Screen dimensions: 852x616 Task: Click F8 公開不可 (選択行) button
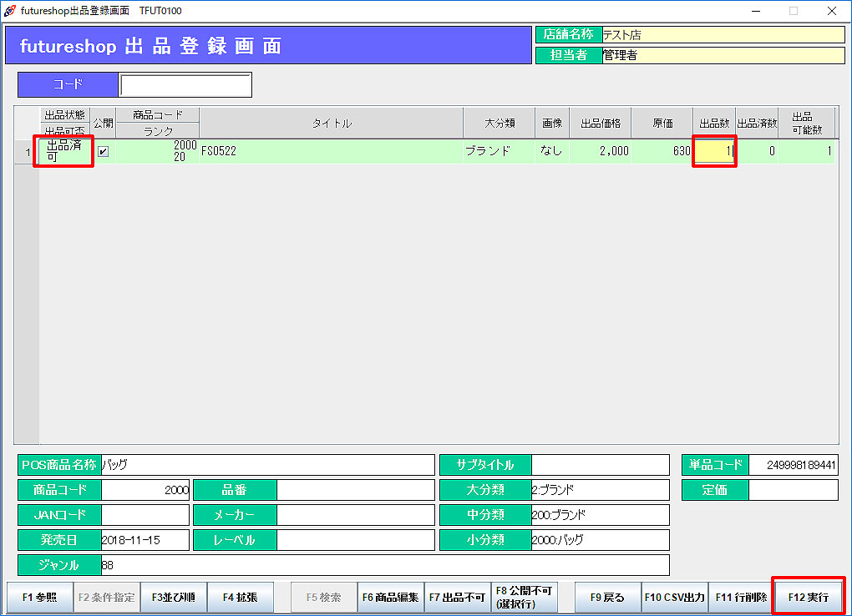[x=524, y=598]
